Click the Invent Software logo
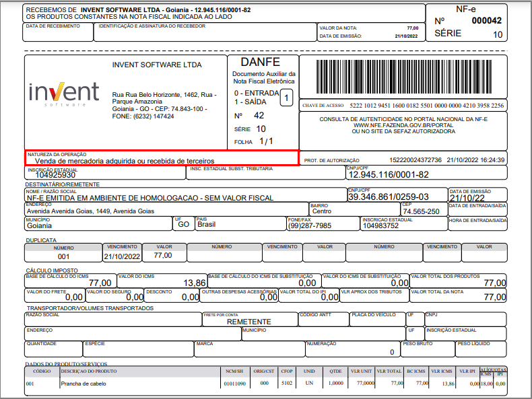This screenshot has height=399, width=532. pos(64,94)
